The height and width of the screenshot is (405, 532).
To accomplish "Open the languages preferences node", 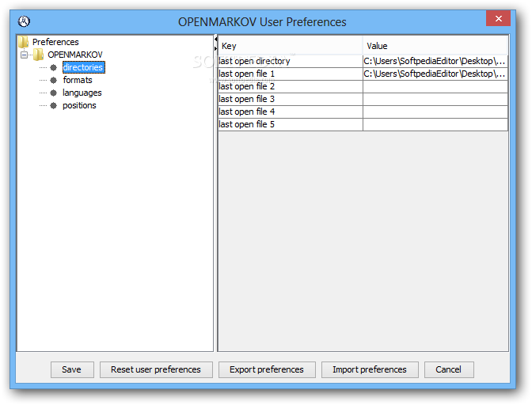I will tap(82, 93).
